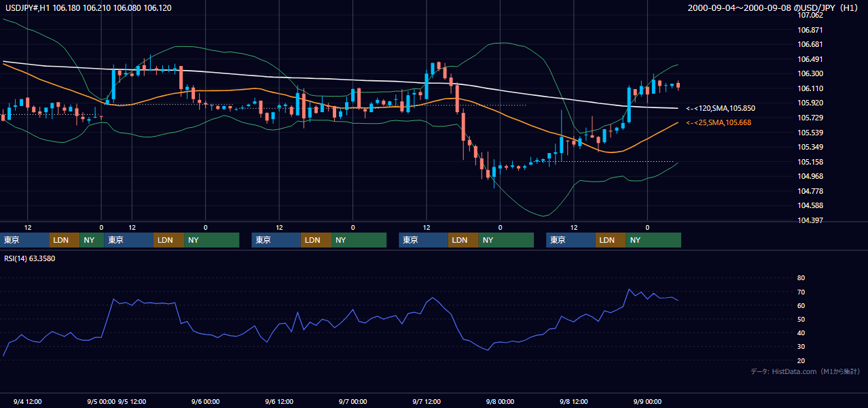
Task: Choose the 9/8 00:00 time label
Action: [500, 401]
